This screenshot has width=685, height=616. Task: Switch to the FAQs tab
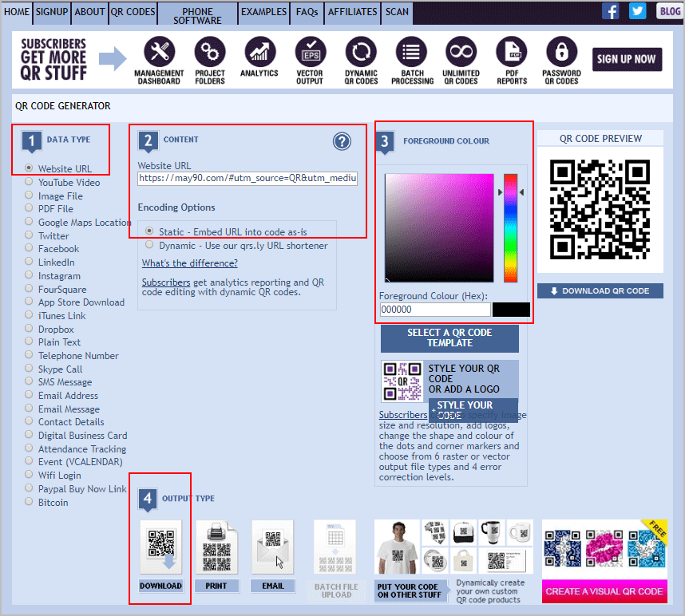pyautogui.click(x=307, y=13)
